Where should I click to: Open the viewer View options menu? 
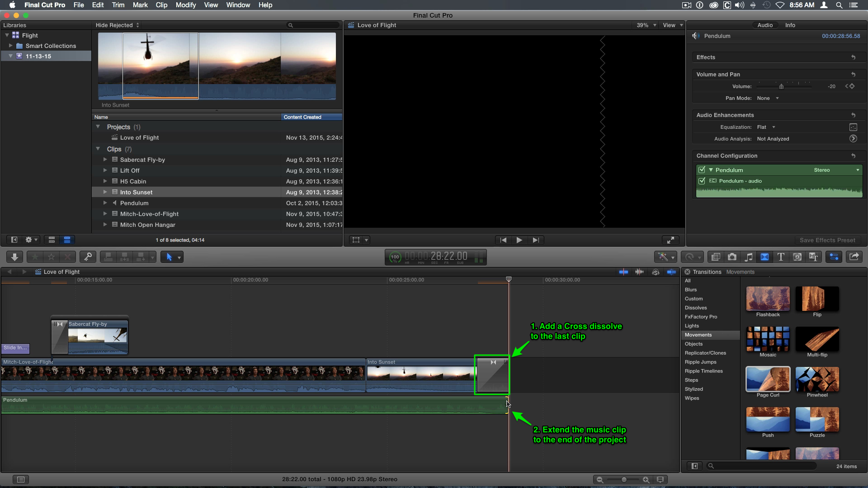pos(673,25)
